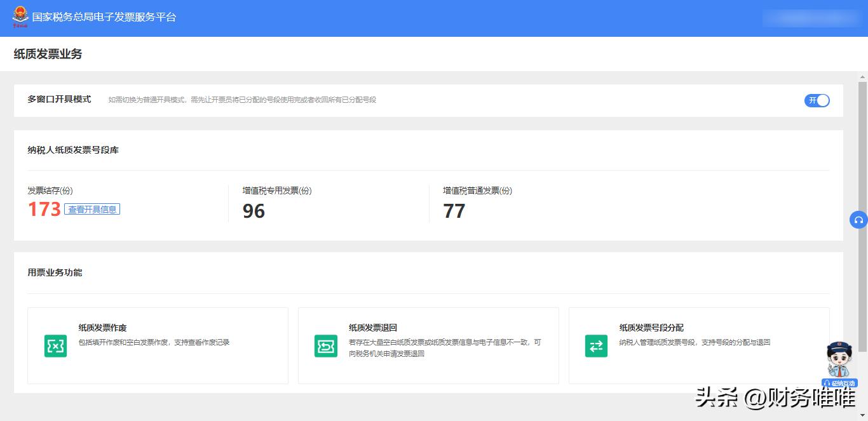The height and width of the screenshot is (421, 868).
Task: Click the tax bureau logo in the header
Action: [x=20, y=17]
